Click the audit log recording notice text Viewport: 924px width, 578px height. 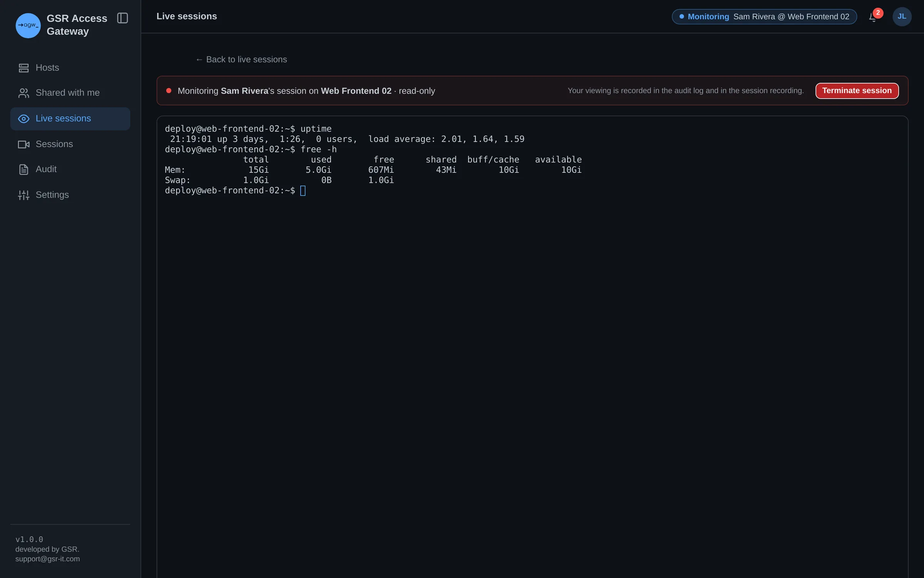[x=686, y=91]
